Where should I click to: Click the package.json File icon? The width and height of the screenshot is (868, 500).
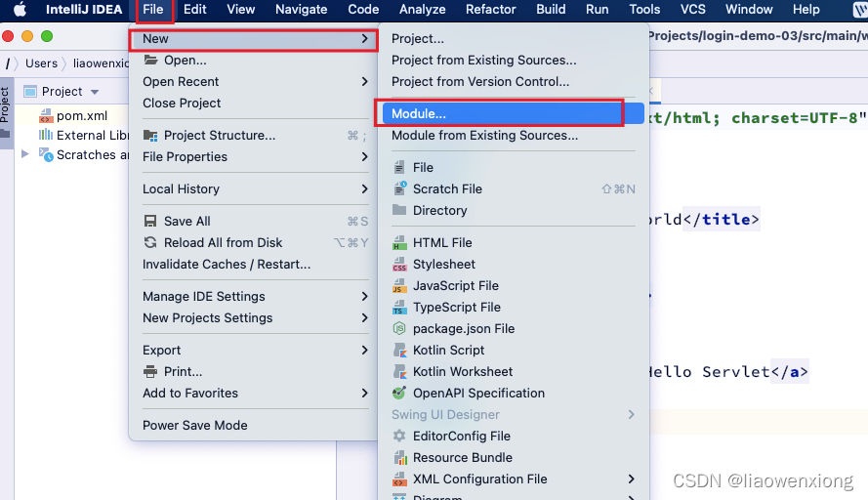(x=399, y=328)
